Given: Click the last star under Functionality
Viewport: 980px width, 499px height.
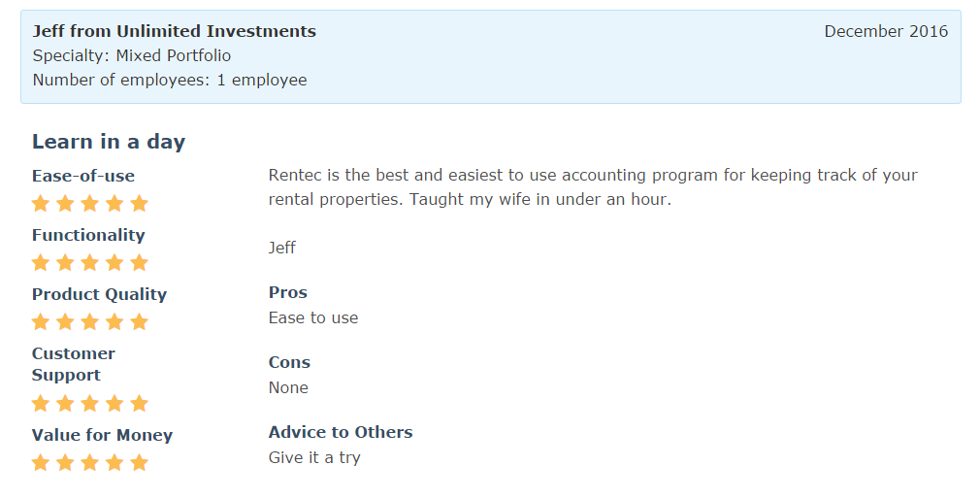Looking at the screenshot, I should (139, 262).
